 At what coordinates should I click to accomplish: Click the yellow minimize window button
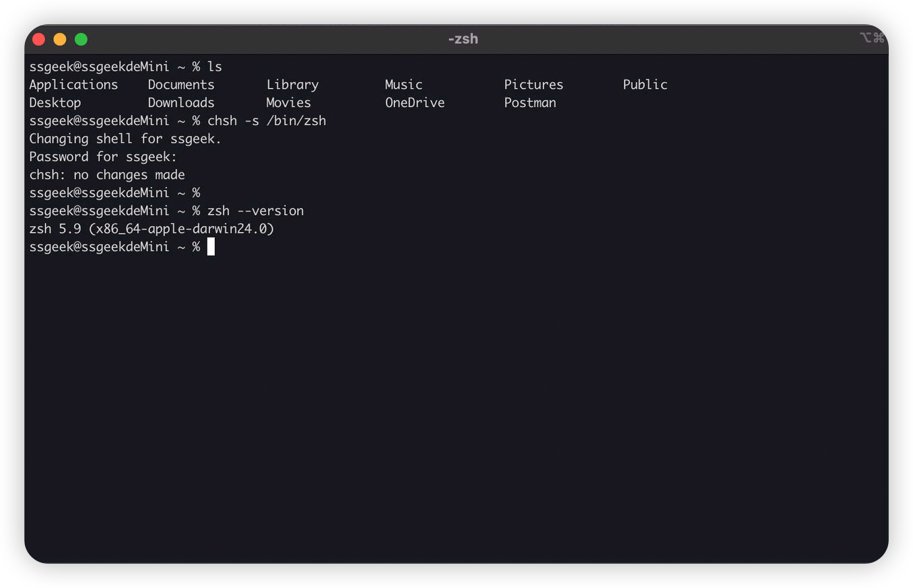[x=60, y=39]
